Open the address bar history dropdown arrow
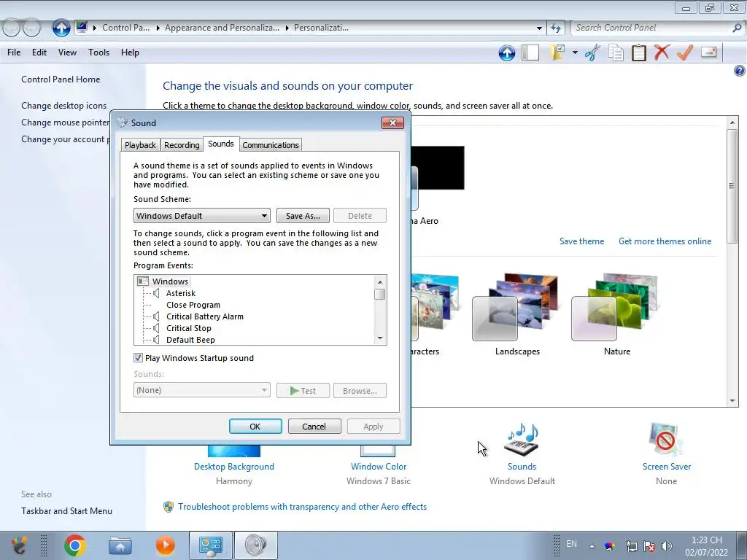The width and height of the screenshot is (747, 560). click(x=539, y=28)
